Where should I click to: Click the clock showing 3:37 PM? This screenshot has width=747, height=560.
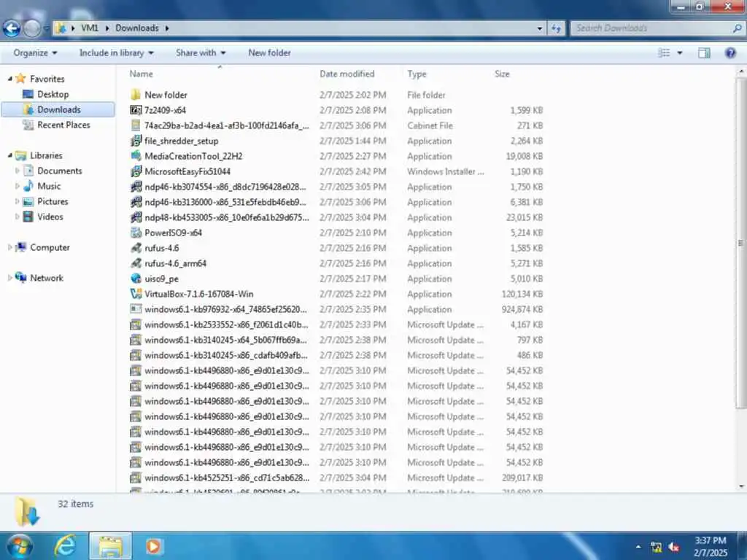pos(710,540)
